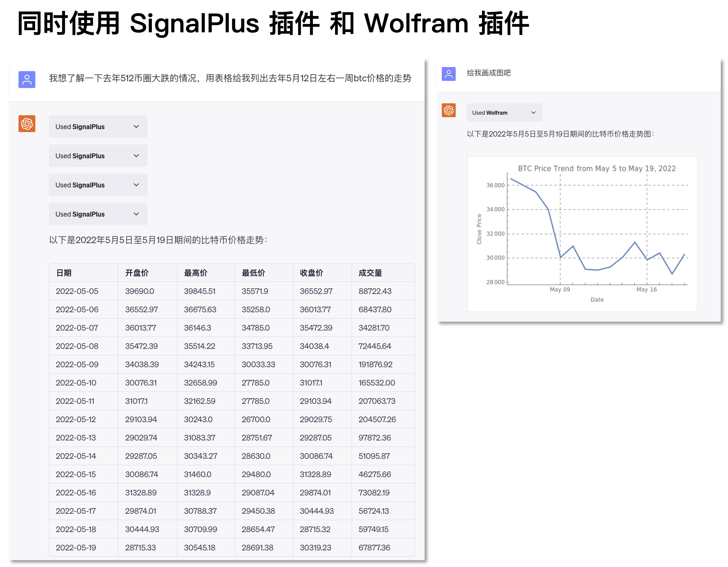Image resolution: width=728 pixels, height=567 pixels.
Task: Click the 日期 column header
Action: [x=64, y=273]
